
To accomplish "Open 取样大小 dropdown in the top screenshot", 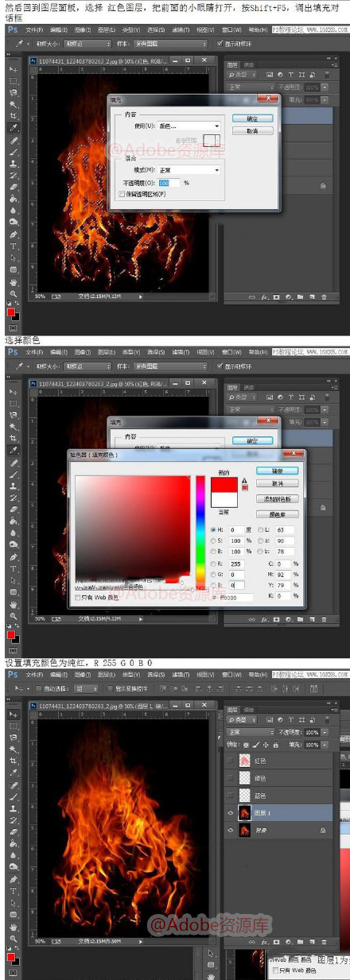I will [x=87, y=43].
